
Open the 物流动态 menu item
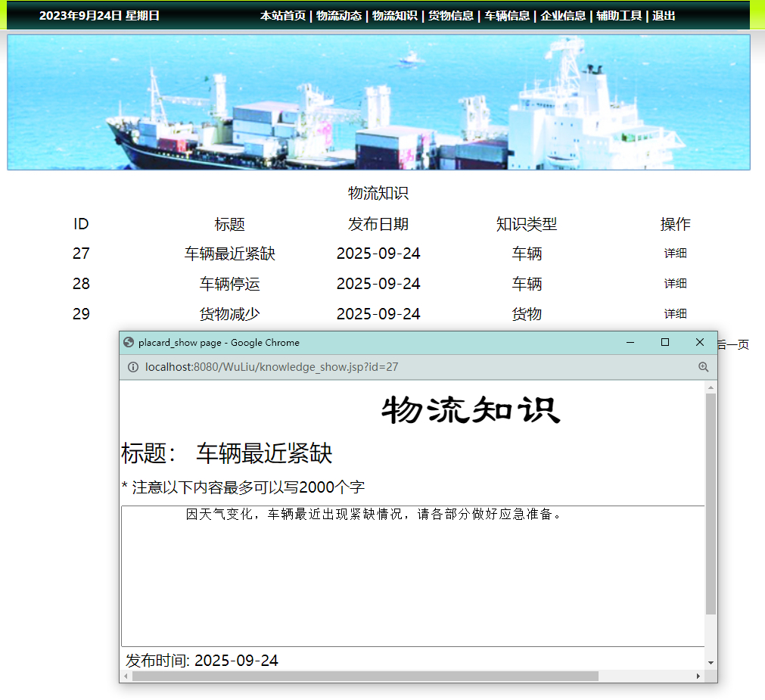(x=337, y=14)
